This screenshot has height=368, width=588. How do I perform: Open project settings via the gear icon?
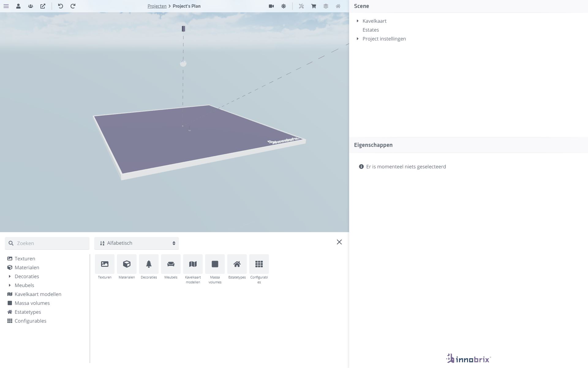tap(284, 6)
